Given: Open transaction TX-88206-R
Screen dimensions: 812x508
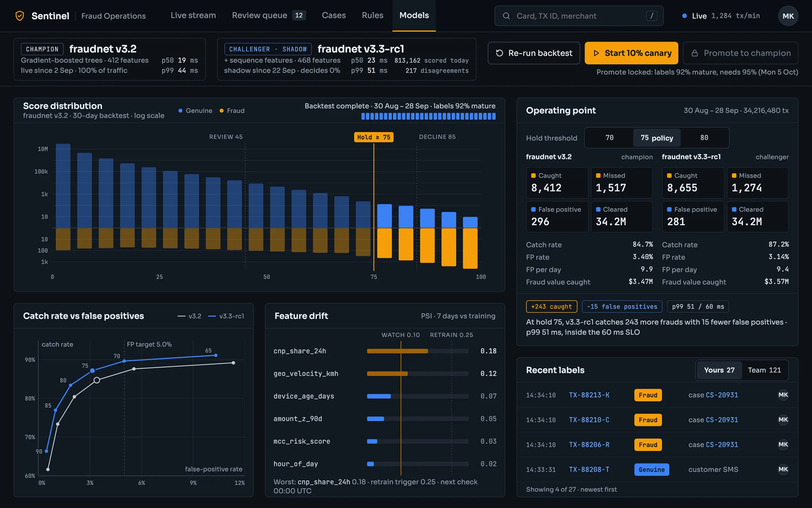Looking at the screenshot, I should pos(589,445).
